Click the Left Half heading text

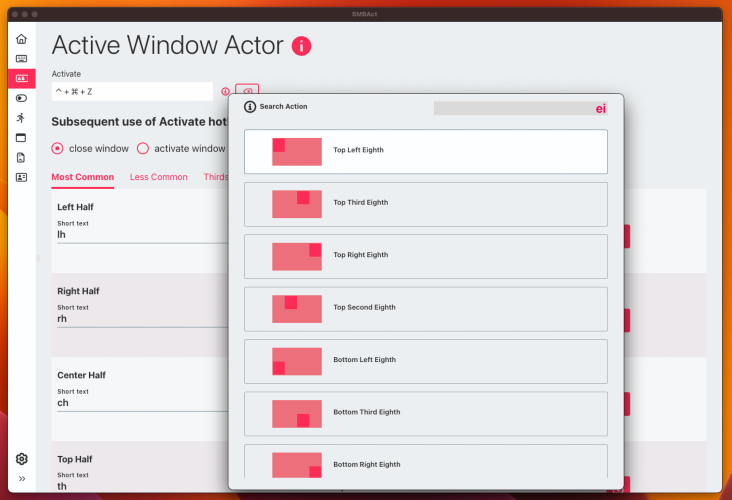[x=75, y=207]
